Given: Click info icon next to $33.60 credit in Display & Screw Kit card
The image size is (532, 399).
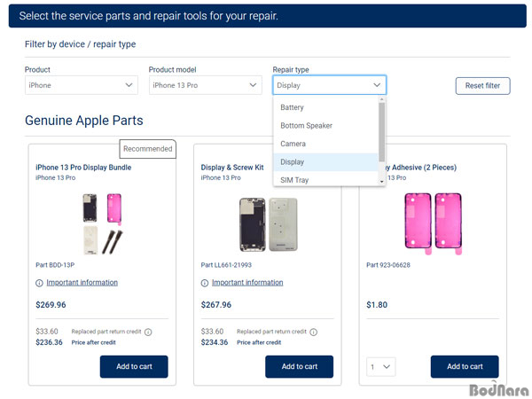Looking at the screenshot, I should 314,332.
